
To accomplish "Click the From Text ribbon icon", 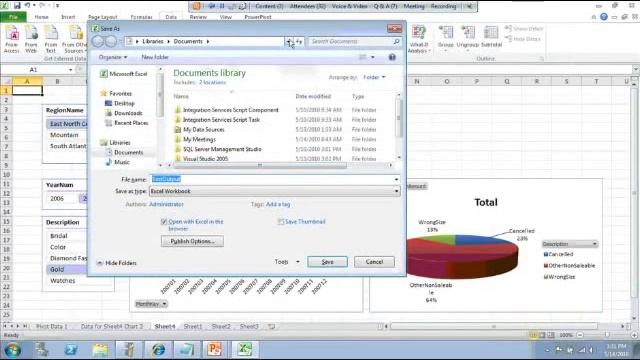I will click(x=51, y=39).
